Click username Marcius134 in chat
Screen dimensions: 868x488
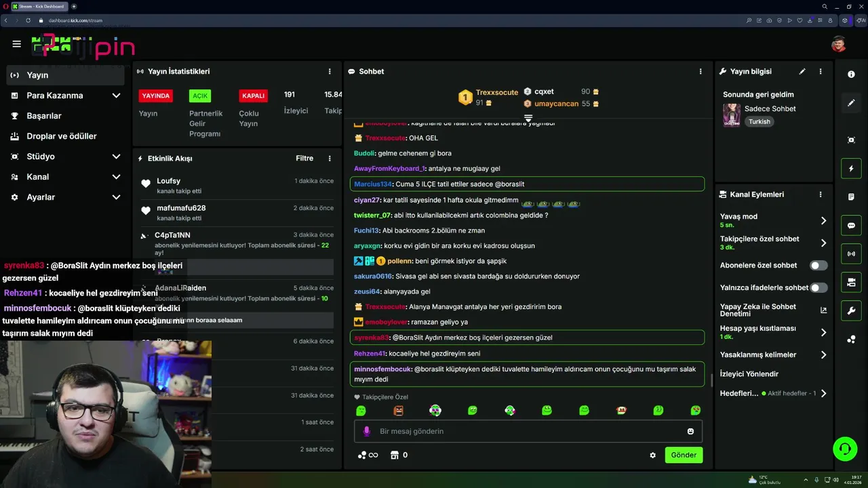373,184
